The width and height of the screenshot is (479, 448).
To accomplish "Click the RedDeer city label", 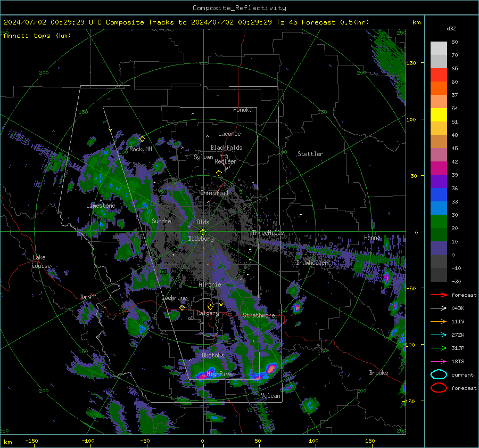I will coord(226,161).
